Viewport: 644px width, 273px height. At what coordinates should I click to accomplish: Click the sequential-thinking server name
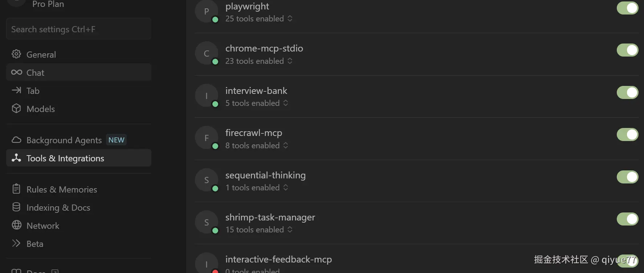pyautogui.click(x=265, y=175)
